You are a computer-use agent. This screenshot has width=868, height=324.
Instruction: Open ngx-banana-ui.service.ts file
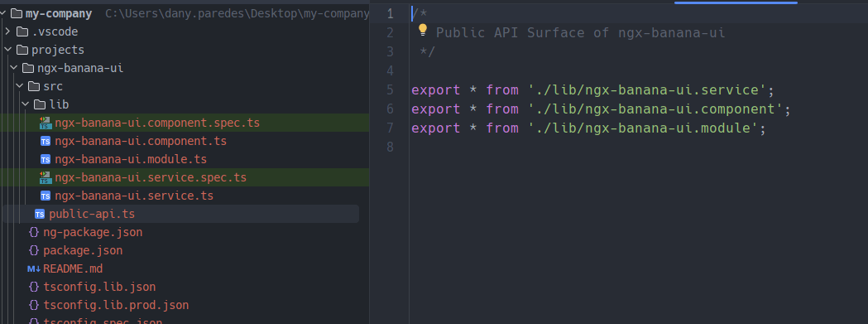[x=134, y=196]
